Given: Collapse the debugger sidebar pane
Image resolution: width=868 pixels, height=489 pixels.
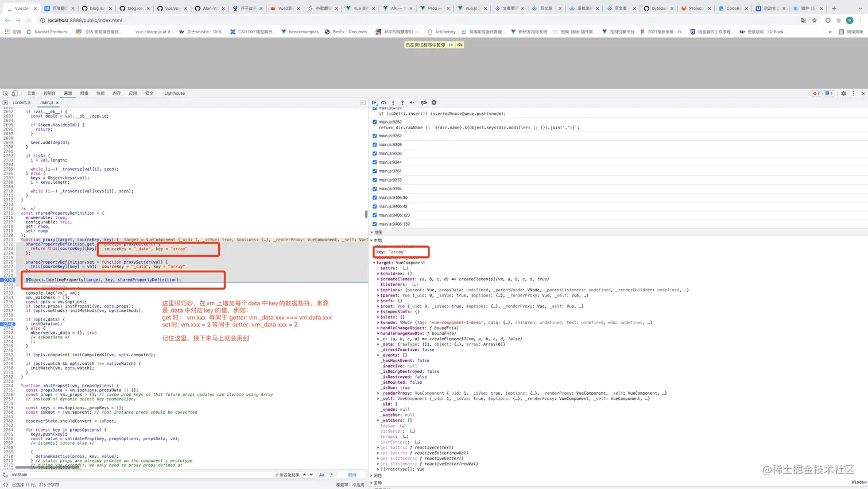Looking at the screenshot, I should click(x=363, y=102).
